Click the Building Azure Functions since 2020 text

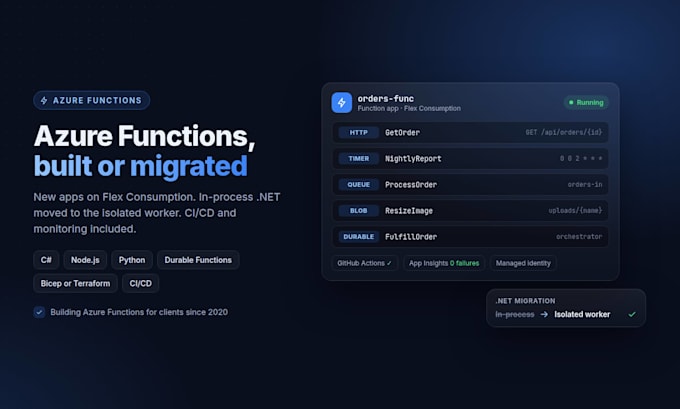coord(139,312)
